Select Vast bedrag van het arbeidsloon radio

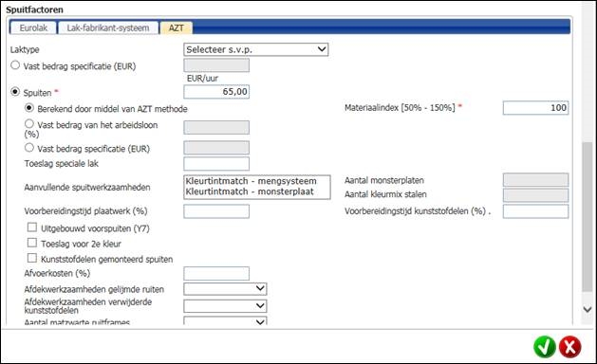tap(29, 124)
